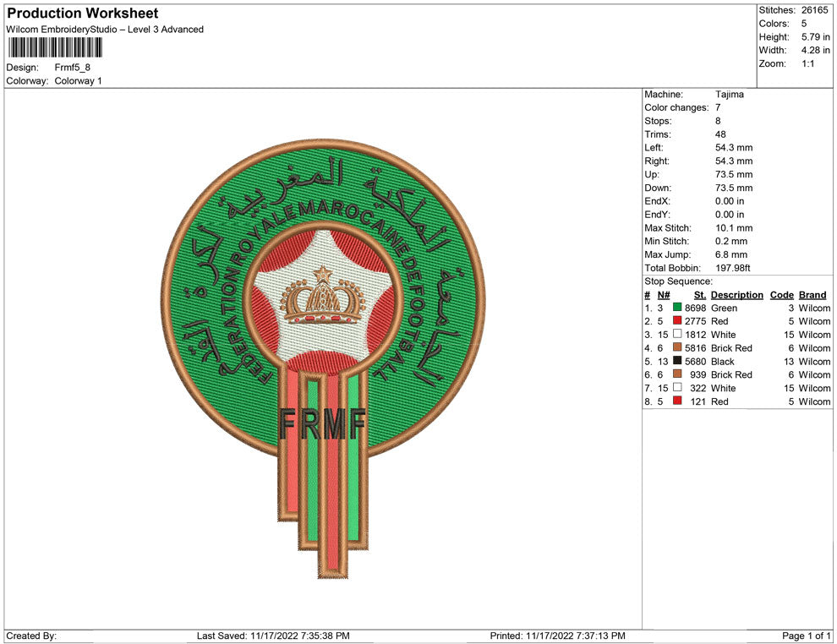
Task: Select the Min Stitch value 0.2 mm
Action: [x=731, y=241]
